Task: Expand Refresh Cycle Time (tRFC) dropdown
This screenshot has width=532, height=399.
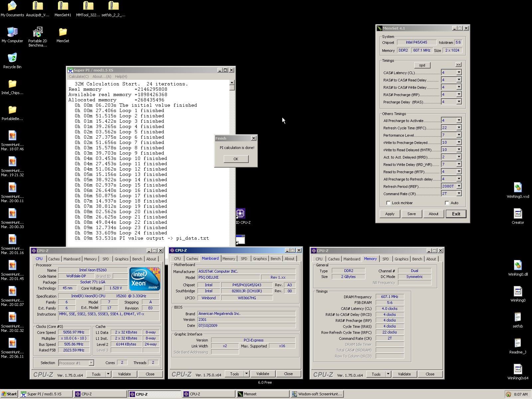Action: 459,128
